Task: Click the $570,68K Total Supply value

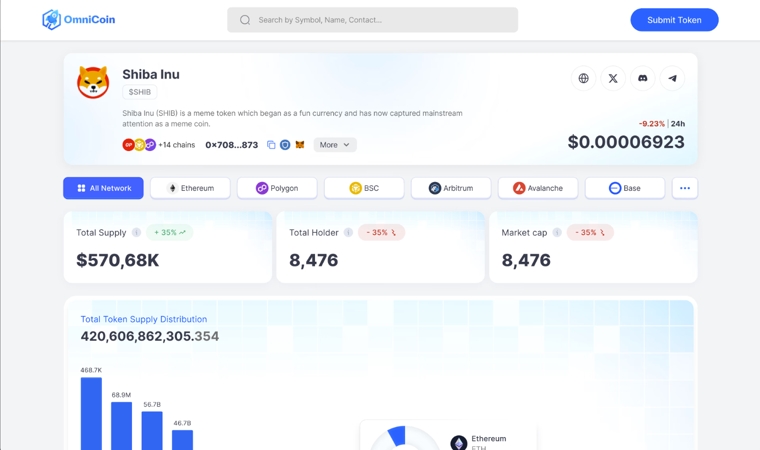Action: pos(118,260)
